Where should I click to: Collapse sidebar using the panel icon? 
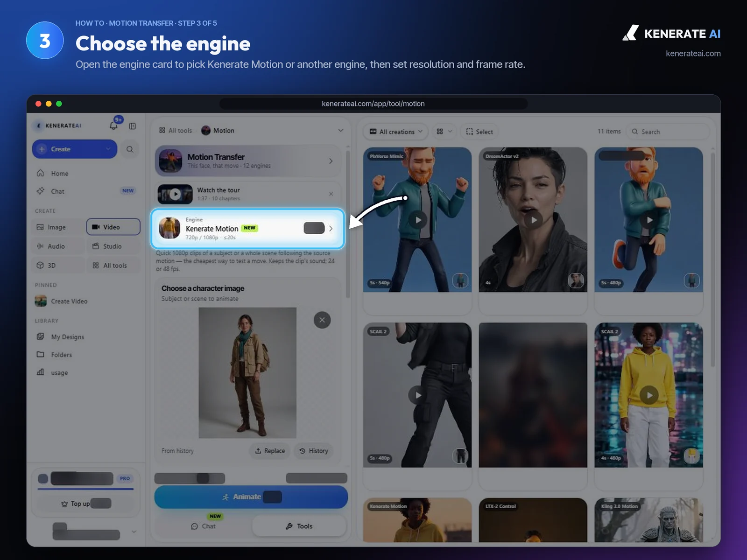coord(133,126)
